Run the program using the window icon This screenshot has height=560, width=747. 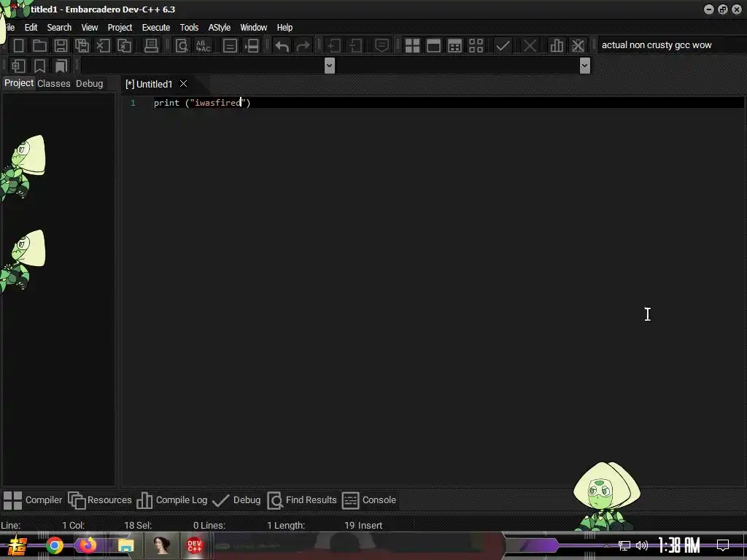tap(433, 46)
